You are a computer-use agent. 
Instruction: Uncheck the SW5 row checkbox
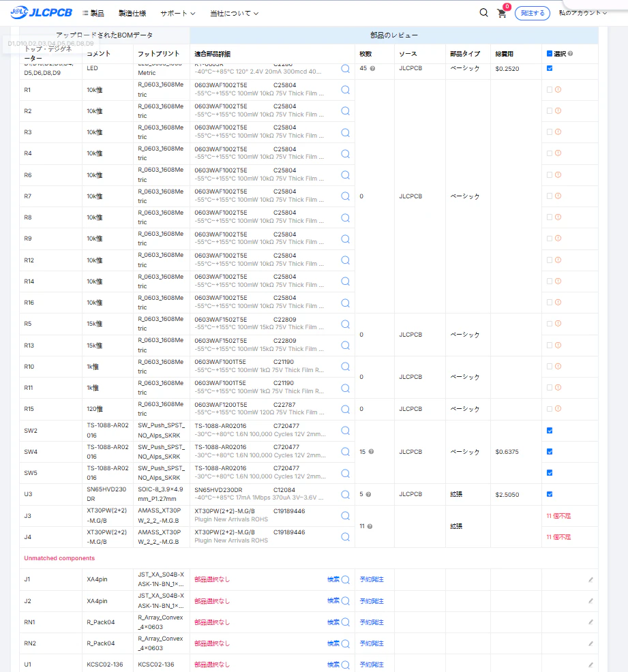click(550, 473)
